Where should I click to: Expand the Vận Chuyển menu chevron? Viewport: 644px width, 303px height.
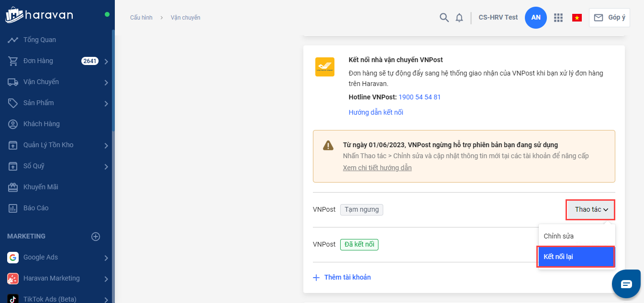[x=106, y=82]
